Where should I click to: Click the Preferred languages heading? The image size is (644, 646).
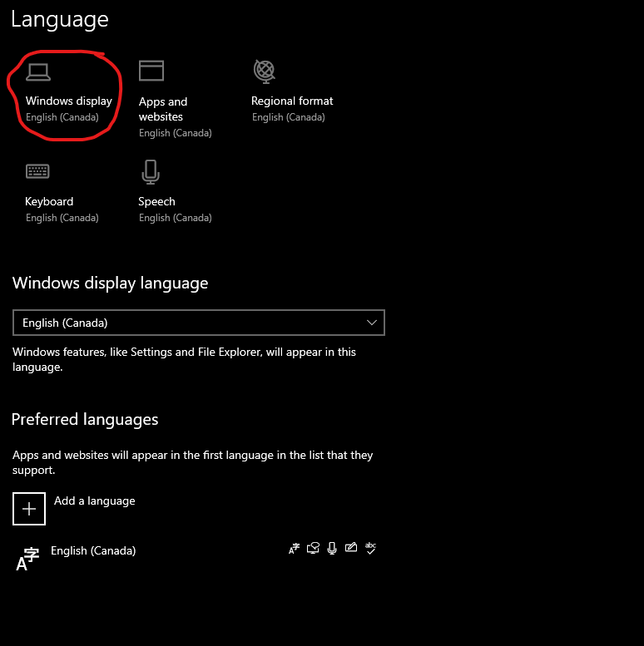85,419
